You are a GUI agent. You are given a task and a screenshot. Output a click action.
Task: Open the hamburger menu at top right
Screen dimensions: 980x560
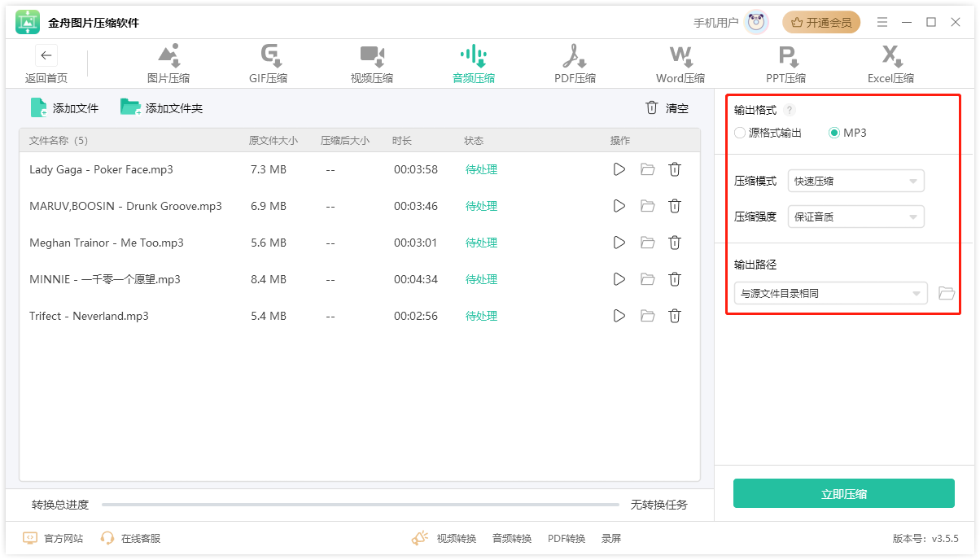pos(882,22)
